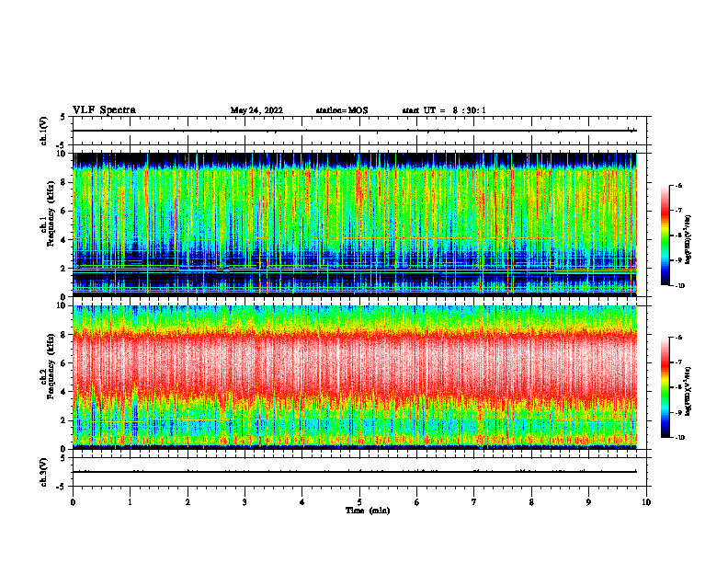
Task: Click the ch.1 frequency tick label "4"
Action: 63,240
